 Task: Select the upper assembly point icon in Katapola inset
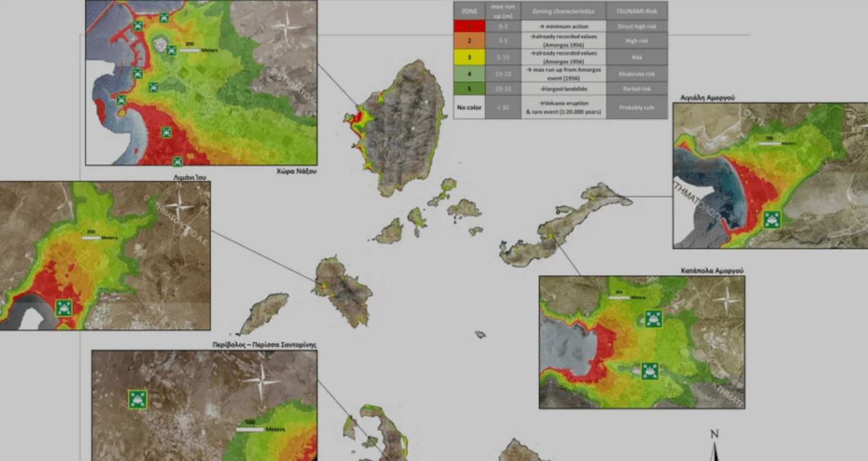click(x=652, y=318)
